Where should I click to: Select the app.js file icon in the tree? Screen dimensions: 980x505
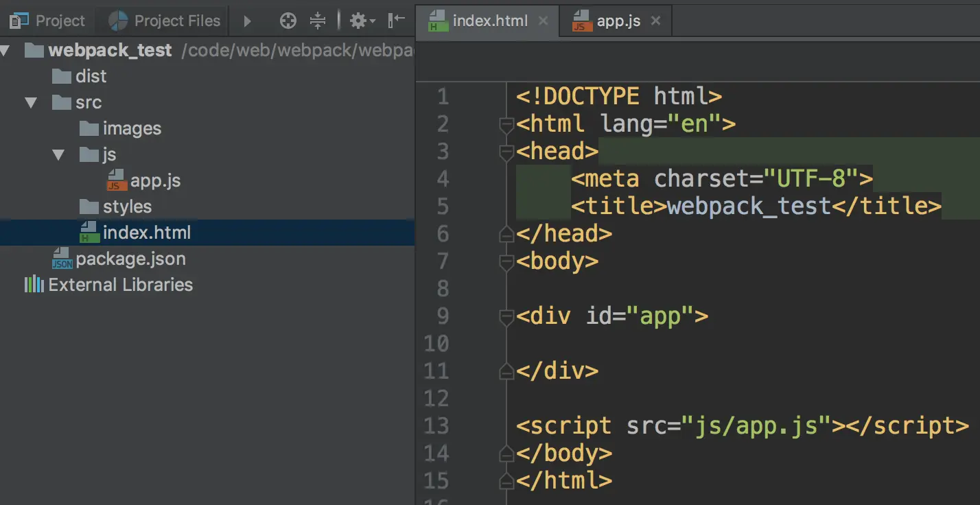[x=117, y=180]
